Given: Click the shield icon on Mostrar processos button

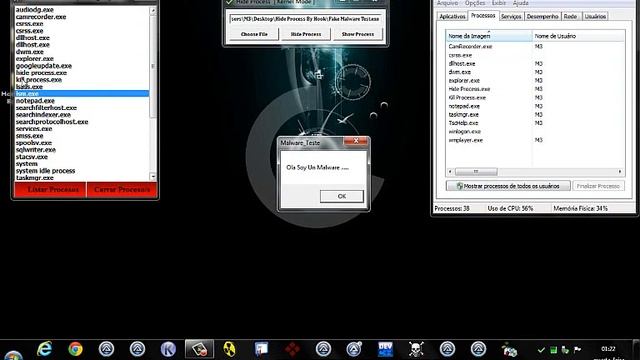Looking at the screenshot, I should pyautogui.click(x=460, y=186).
